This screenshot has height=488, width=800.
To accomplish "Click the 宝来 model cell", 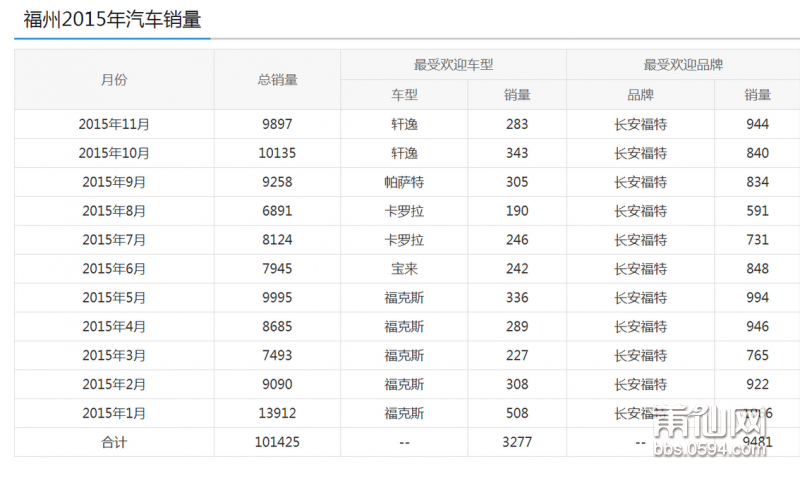I will point(404,269).
